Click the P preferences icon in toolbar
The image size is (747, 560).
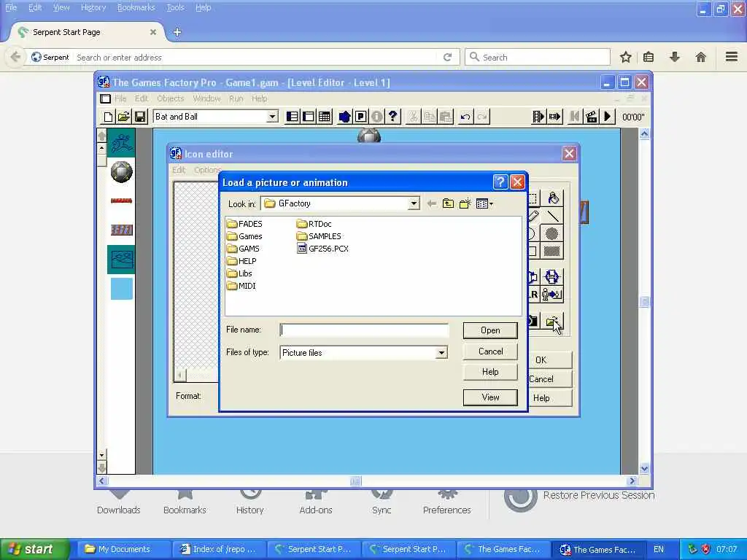(x=360, y=117)
